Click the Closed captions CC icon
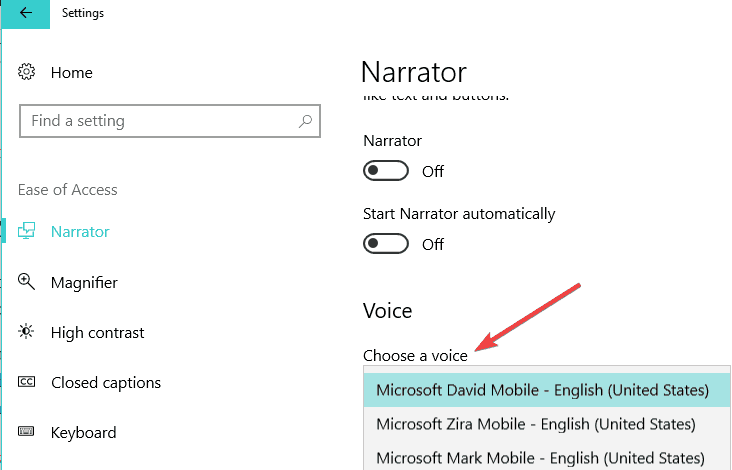The image size is (732, 470). click(x=27, y=383)
